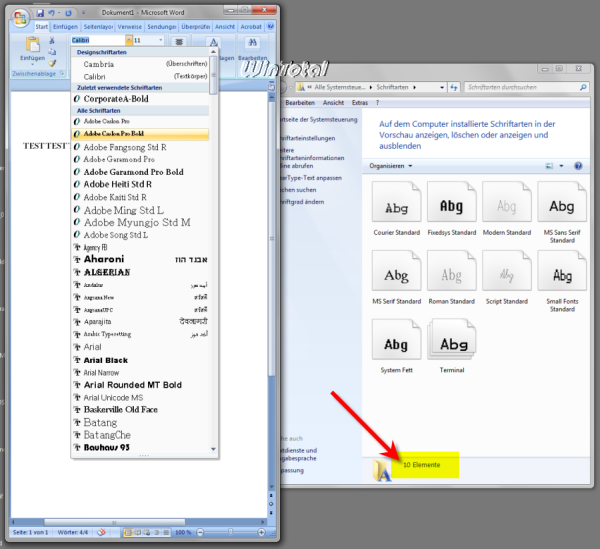This screenshot has height=549, width=600.
Task: Click the horizontal scrollbar thumb in Word
Action: pos(114,522)
